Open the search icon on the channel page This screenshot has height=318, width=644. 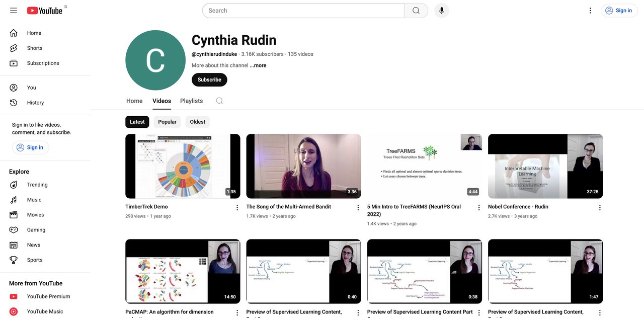coord(219,101)
